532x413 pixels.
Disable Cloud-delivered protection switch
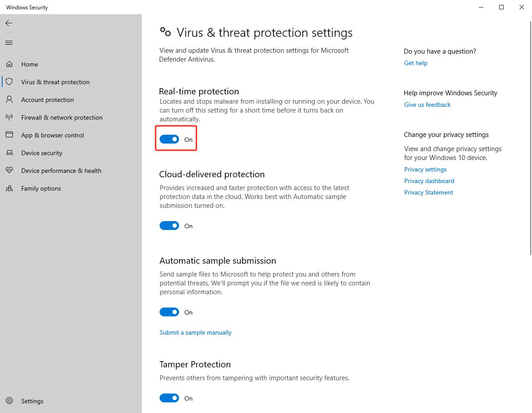tap(169, 226)
